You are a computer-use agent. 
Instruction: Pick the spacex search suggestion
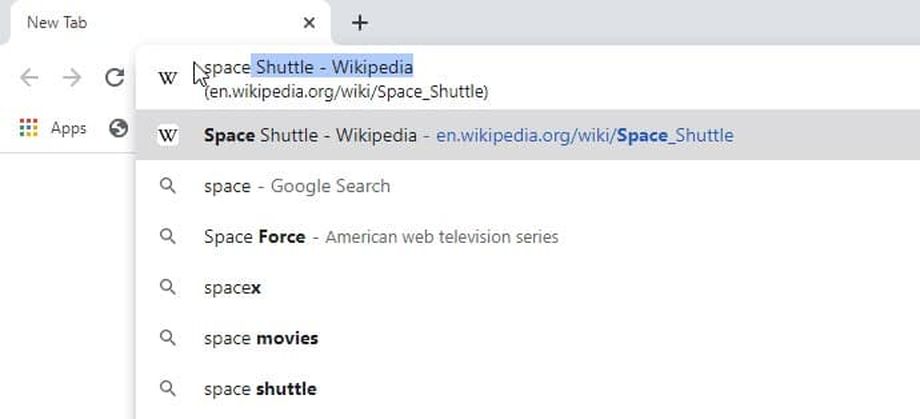click(232, 288)
